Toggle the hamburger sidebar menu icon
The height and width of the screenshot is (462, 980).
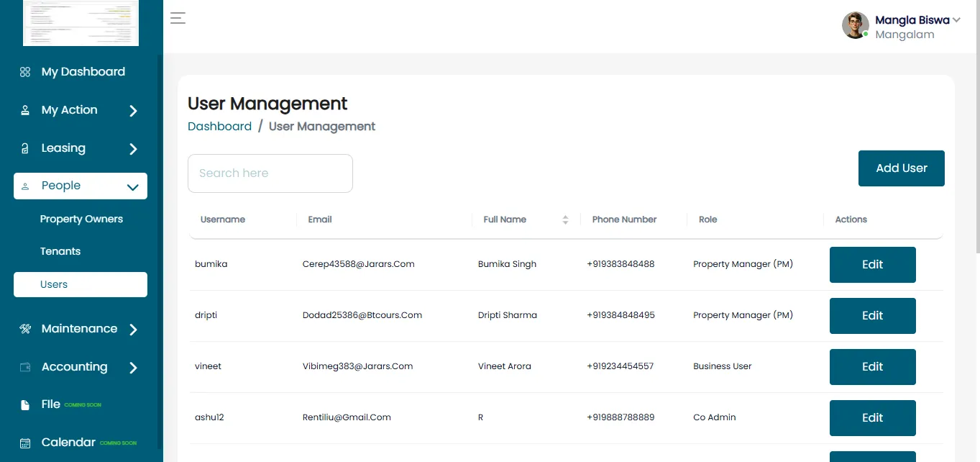[178, 19]
